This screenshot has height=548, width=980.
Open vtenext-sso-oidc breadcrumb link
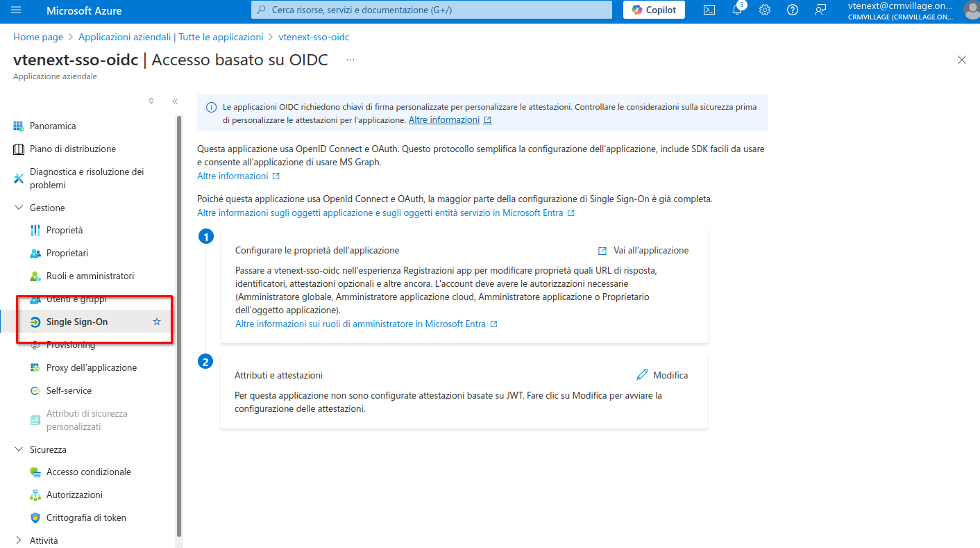(x=314, y=37)
